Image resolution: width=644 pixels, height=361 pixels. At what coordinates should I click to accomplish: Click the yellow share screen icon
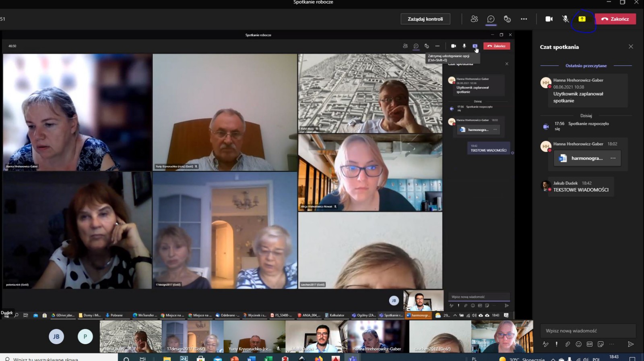pyautogui.click(x=582, y=19)
